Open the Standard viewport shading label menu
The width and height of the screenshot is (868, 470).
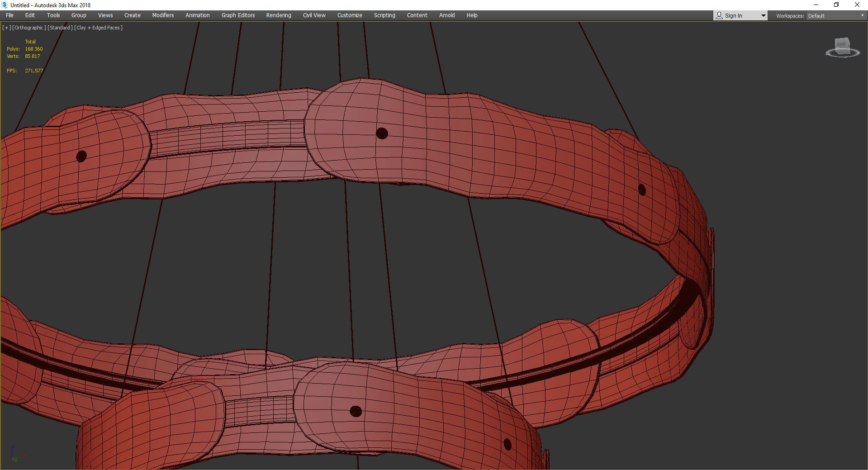(x=60, y=28)
